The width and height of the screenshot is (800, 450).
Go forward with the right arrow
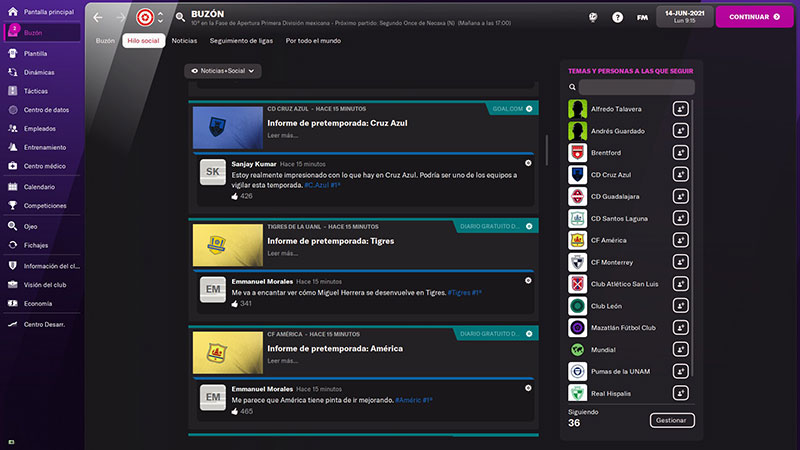pyautogui.click(x=120, y=17)
